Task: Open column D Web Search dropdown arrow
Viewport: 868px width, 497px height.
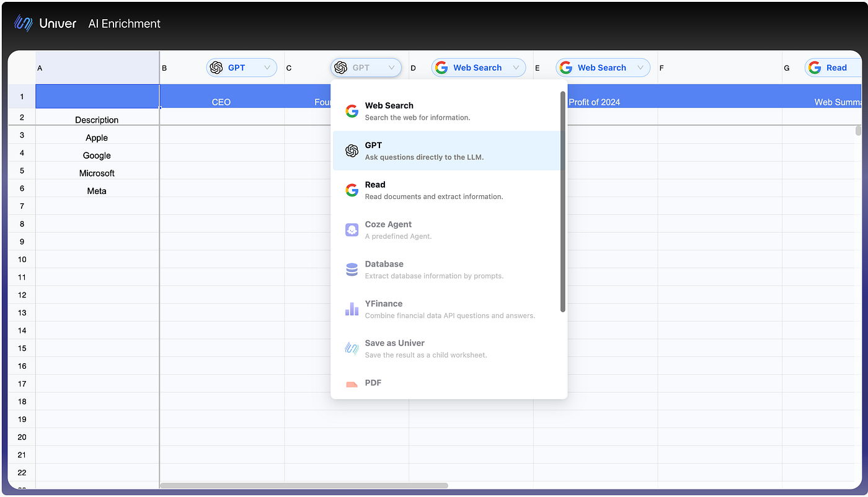Action: 516,68
